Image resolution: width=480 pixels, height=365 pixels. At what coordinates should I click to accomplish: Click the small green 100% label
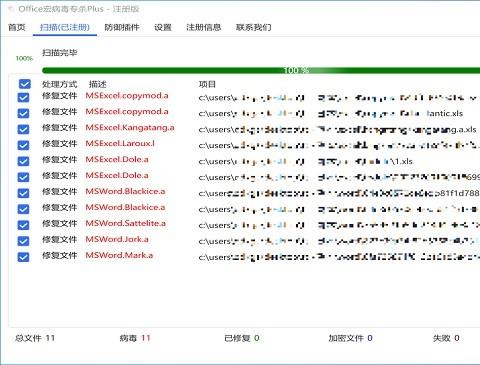(x=24, y=58)
